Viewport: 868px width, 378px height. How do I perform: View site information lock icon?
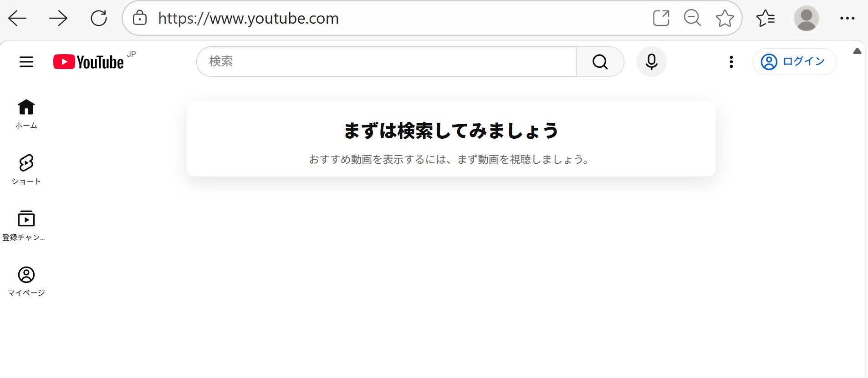point(139,18)
